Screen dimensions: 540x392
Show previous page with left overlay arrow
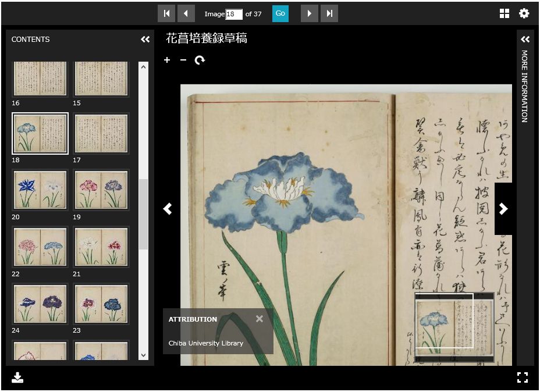click(168, 209)
